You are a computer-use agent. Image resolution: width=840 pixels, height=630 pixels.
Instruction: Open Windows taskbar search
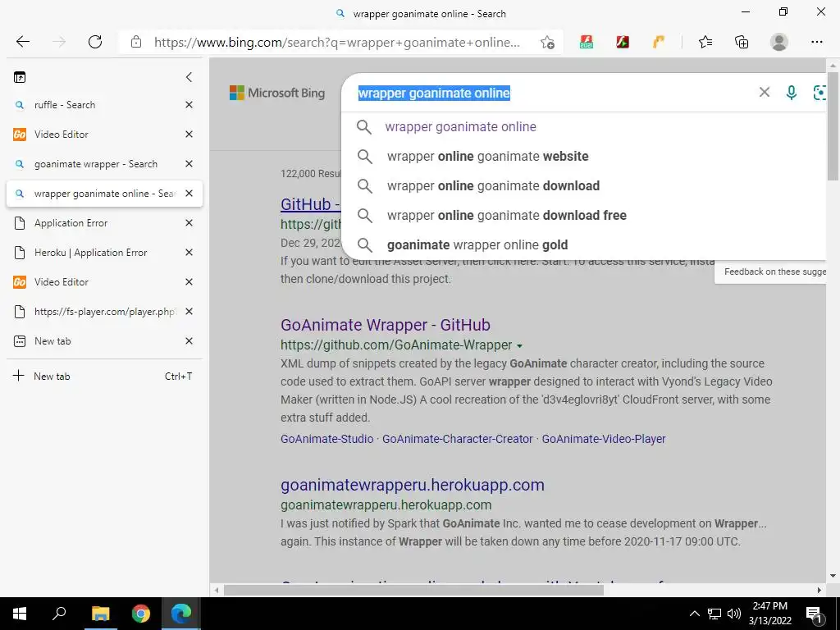pos(59,614)
